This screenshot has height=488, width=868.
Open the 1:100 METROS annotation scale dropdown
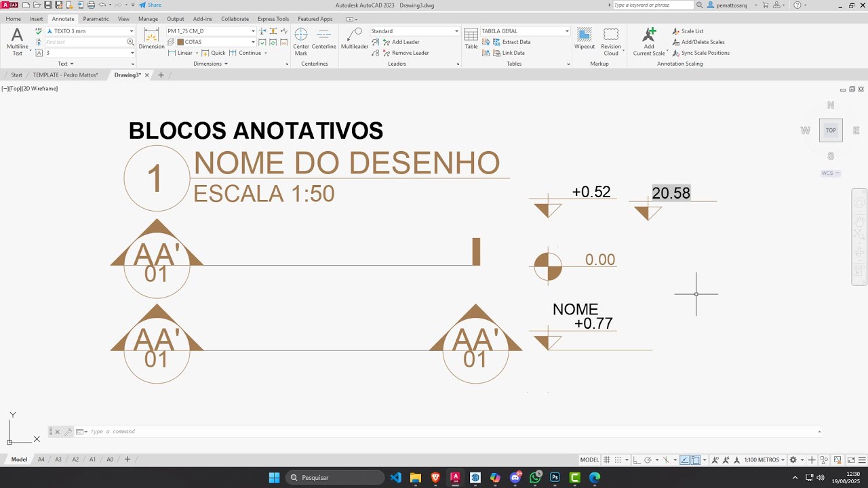click(x=765, y=460)
